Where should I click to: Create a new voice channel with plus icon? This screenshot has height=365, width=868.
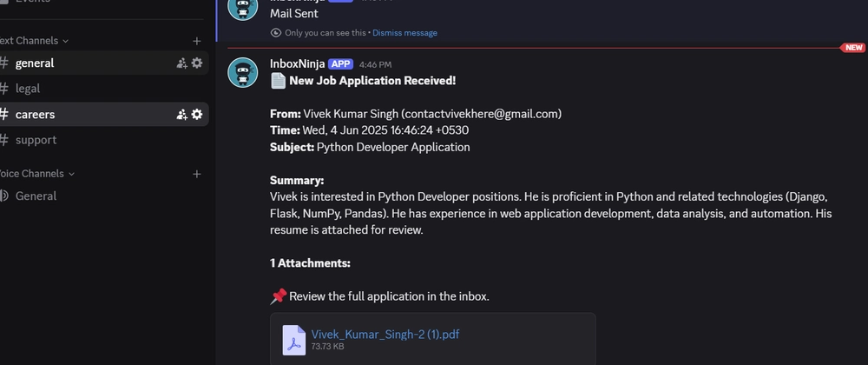coord(196,174)
